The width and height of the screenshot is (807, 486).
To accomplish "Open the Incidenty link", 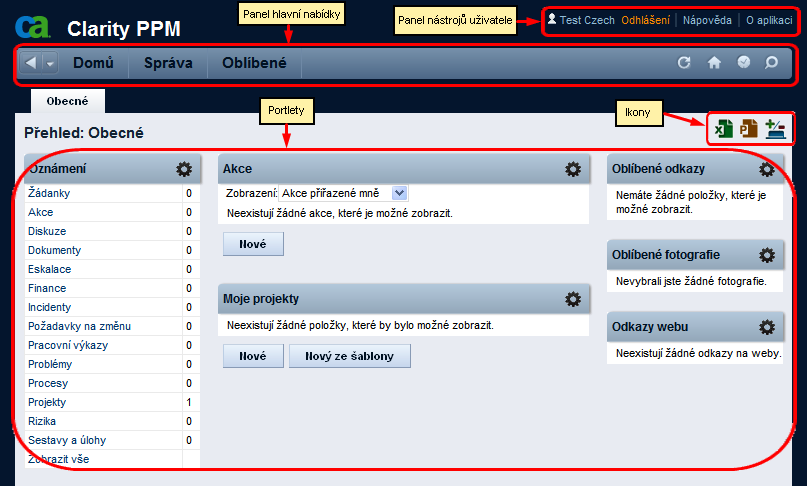I will [x=49, y=307].
